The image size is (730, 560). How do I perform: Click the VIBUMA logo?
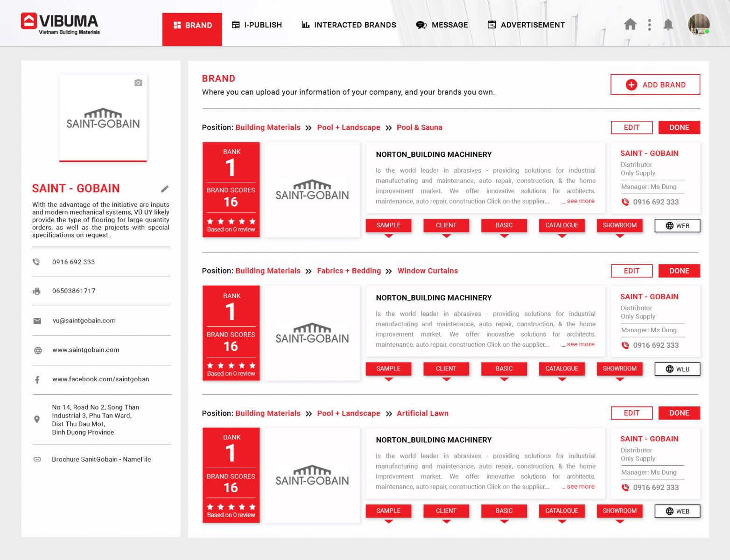point(60,24)
